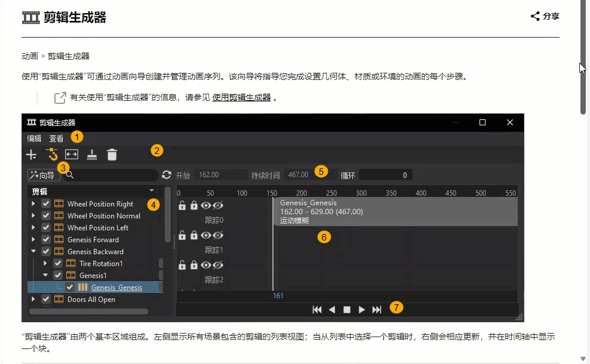This screenshot has height=364, width=590.
Task: Jump to first frame of the timeline
Action: (x=317, y=310)
